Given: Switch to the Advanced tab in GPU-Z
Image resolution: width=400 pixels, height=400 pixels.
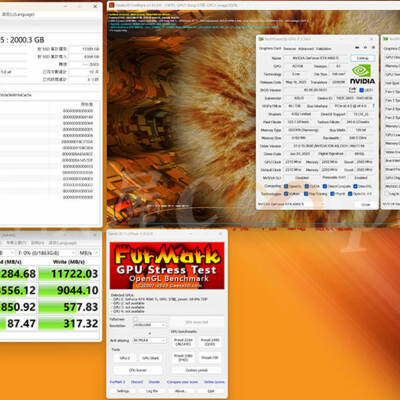Looking at the screenshot, I should (x=306, y=49).
